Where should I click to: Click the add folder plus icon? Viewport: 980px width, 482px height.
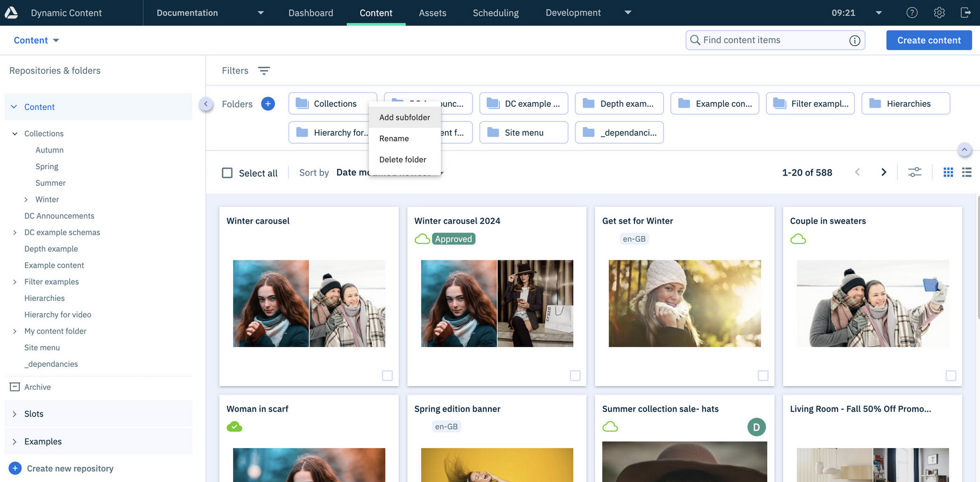tap(268, 104)
